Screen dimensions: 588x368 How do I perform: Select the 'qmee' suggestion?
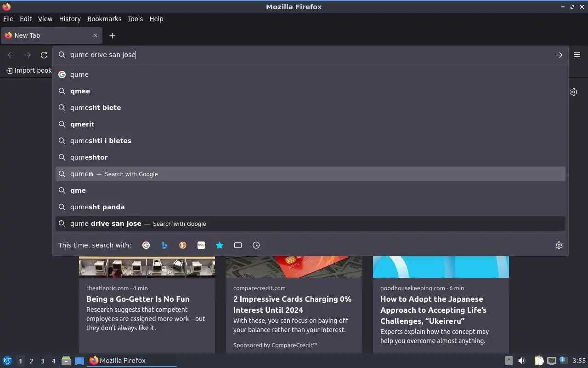pos(310,91)
